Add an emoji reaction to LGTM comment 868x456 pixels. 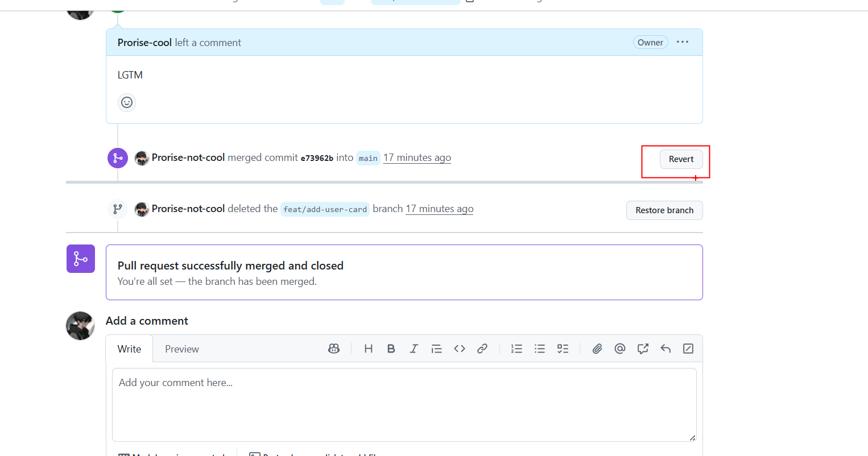[x=127, y=102]
